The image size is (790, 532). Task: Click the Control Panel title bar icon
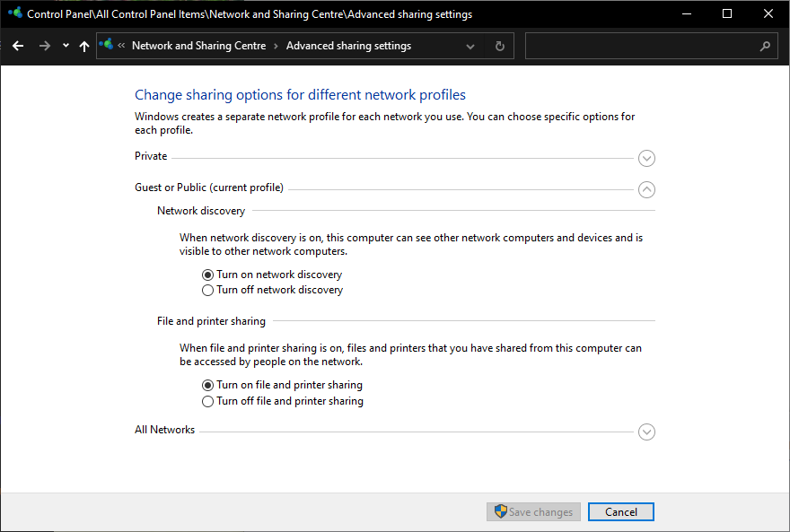point(14,13)
